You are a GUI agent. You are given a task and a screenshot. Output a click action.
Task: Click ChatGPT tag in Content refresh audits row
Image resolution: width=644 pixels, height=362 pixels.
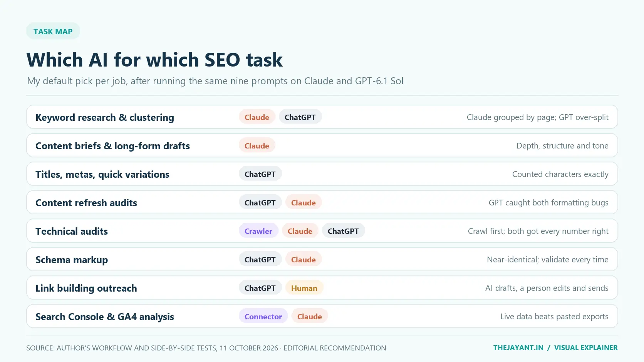(x=260, y=202)
